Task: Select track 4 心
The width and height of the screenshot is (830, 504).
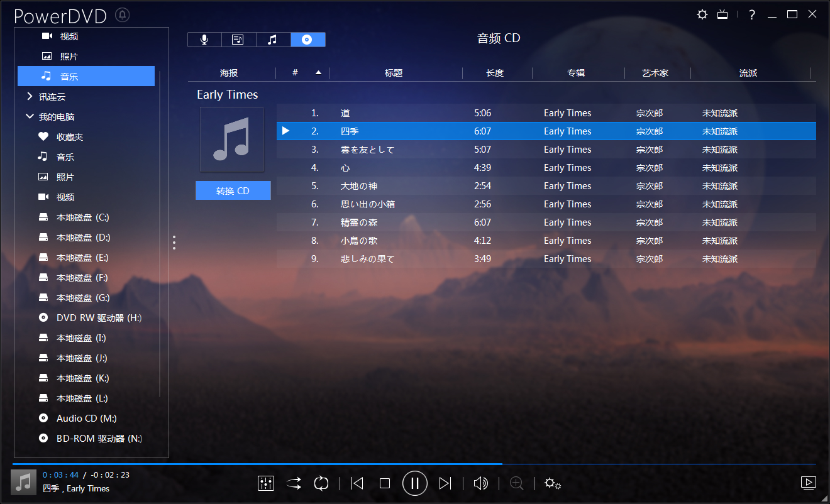Action: pos(546,168)
